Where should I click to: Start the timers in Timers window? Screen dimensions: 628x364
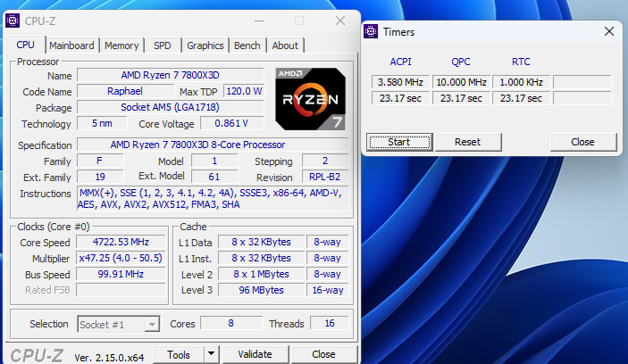(399, 142)
